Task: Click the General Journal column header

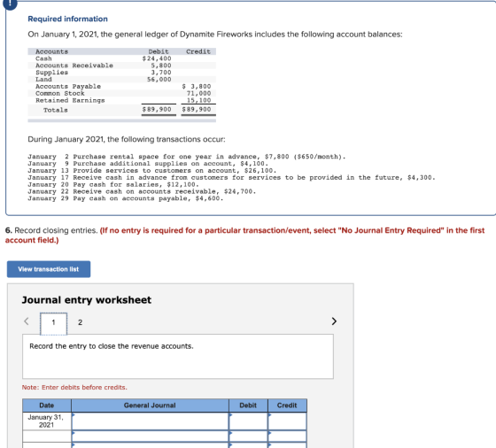Action: click(x=150, y=406)
